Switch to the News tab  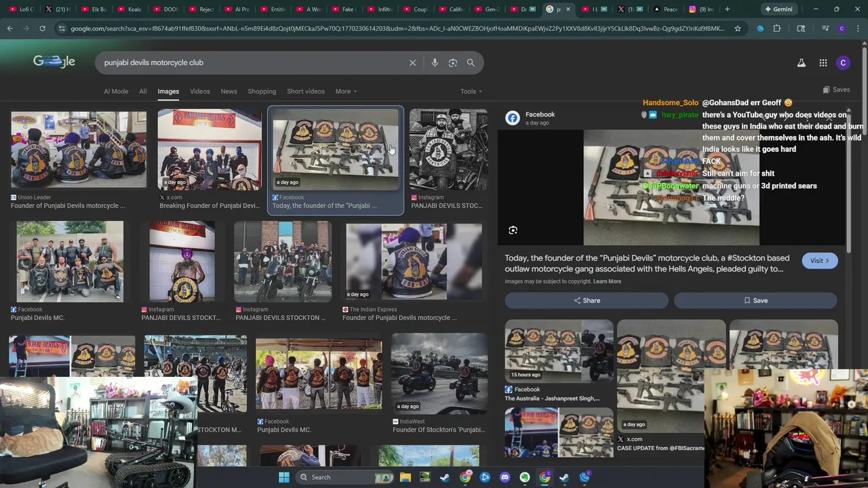(229, 91)
